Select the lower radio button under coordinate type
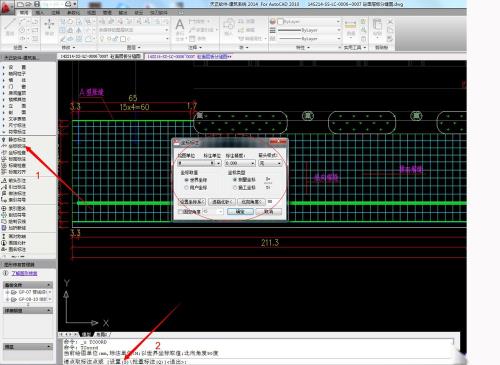Image resolution: width=500 pixels, height=365 pixels. (x=235, y=188)
